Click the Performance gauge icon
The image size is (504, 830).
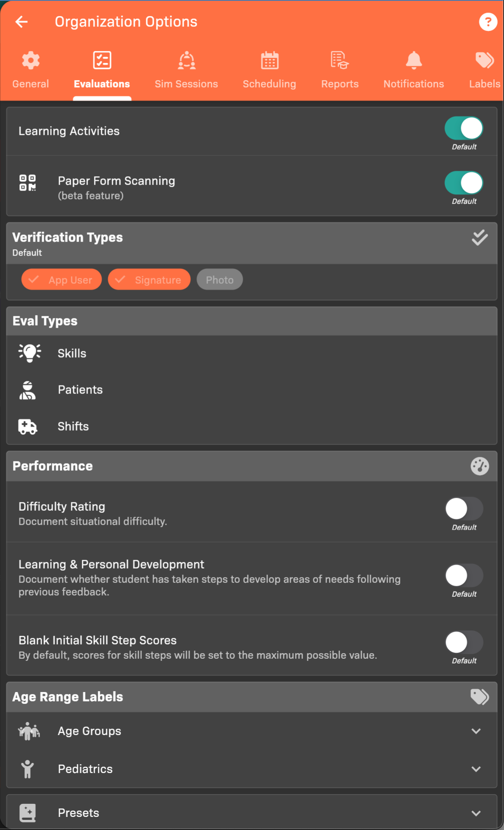click(480, 466)
